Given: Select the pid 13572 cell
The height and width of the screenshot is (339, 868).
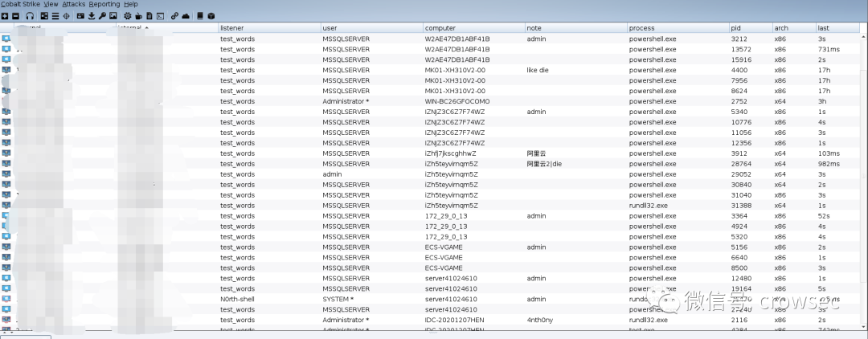Looking at the screenshot, I should coord(741,49).
